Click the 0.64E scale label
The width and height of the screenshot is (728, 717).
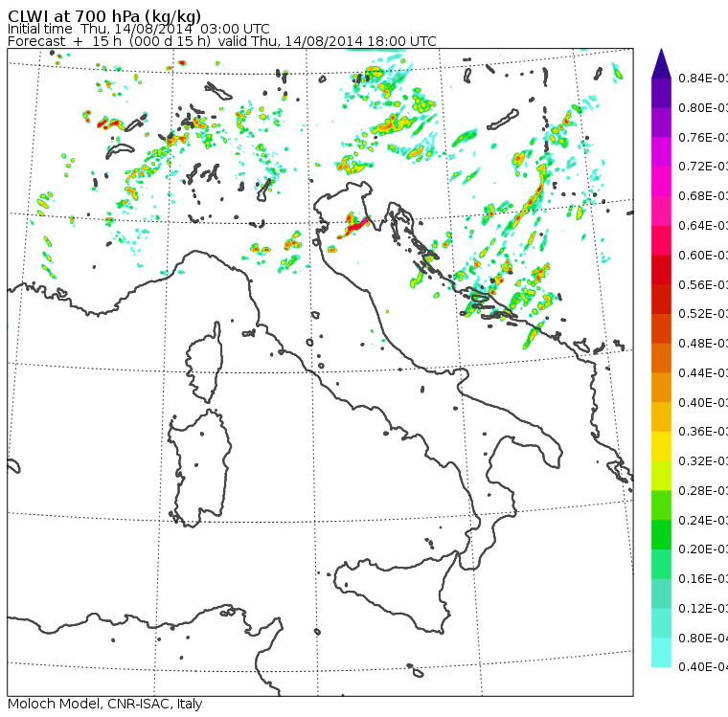click(x=703, y=226)
